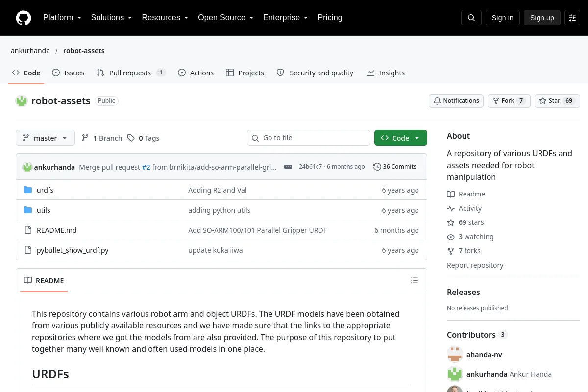
Task: Click the ankurhanda commit author avatar
Action: [27, 167]
